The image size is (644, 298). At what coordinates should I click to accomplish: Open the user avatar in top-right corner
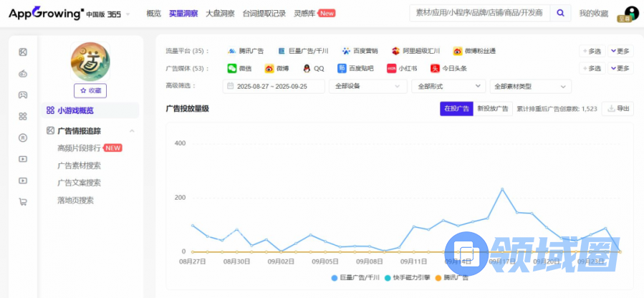pos(631,13)
